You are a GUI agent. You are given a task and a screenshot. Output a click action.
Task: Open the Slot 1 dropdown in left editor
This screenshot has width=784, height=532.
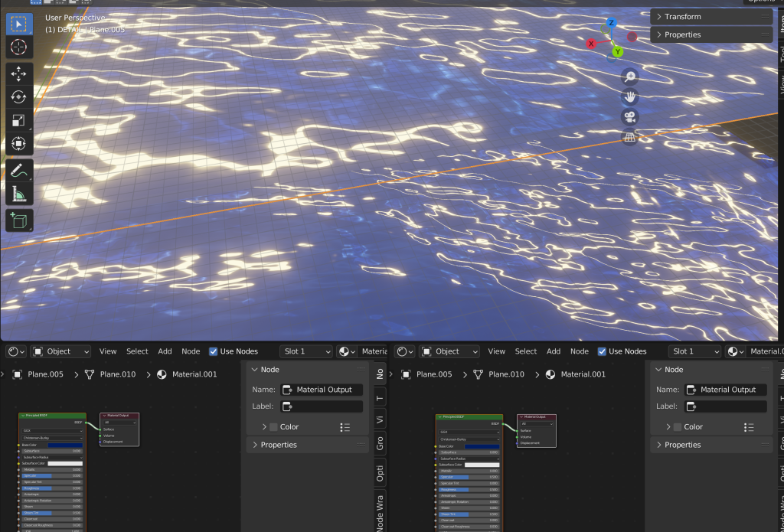pyautogui.click(x=306, y=351)
